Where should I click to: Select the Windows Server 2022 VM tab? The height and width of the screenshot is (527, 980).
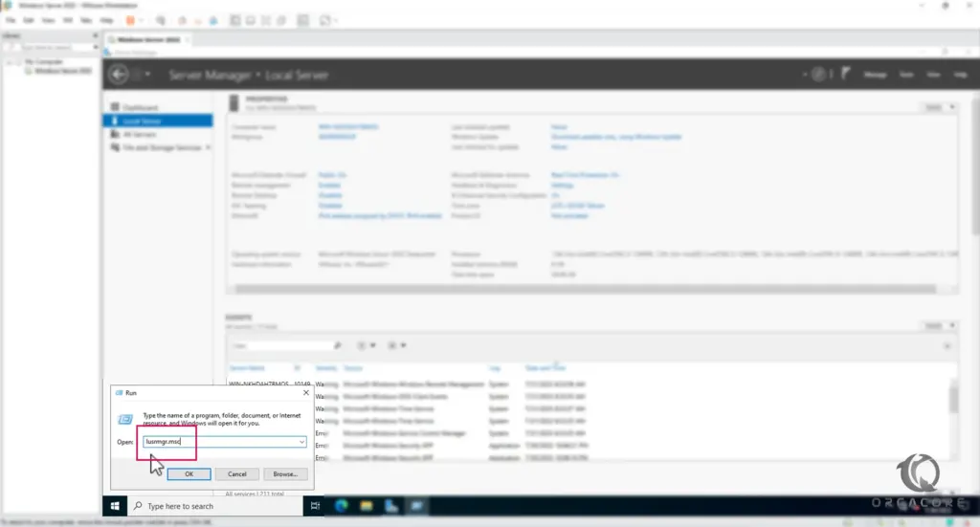(x=148, y=40)
